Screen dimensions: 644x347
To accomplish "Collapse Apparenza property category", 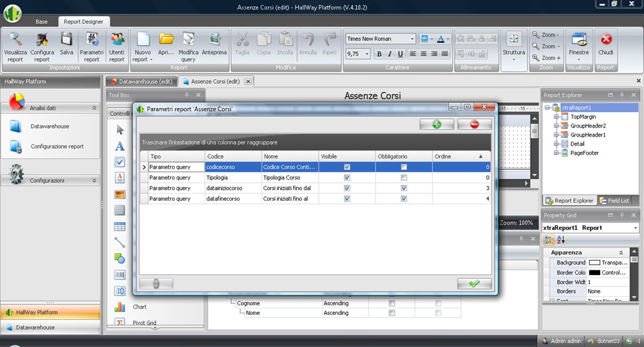I will click(x=621, y=252).
